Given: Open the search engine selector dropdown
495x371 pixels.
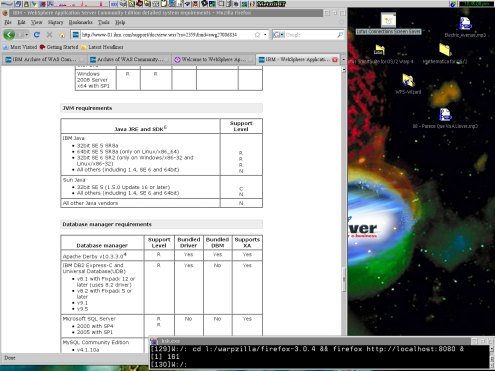Looking at the screenshot, I should tap(279, 35).
